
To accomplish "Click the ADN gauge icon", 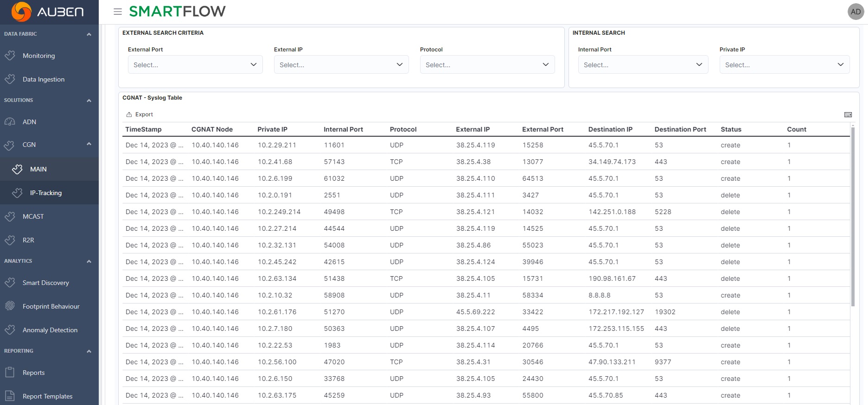I will point(10,122).
